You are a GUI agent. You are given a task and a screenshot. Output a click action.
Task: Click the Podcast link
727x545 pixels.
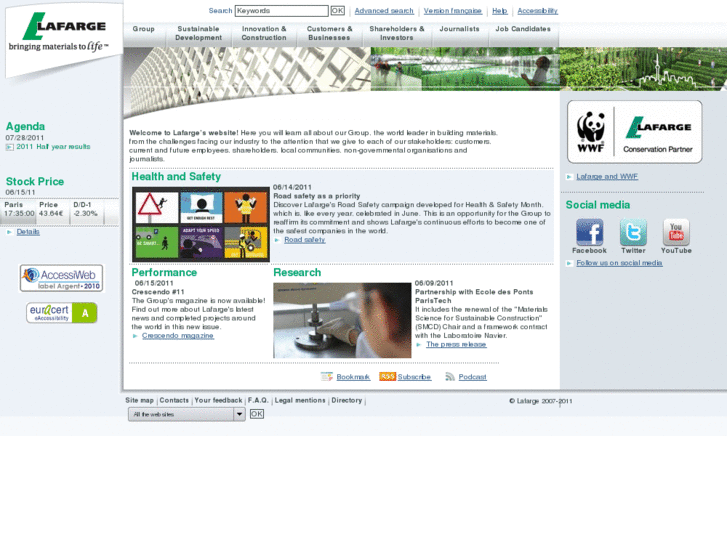472,377
